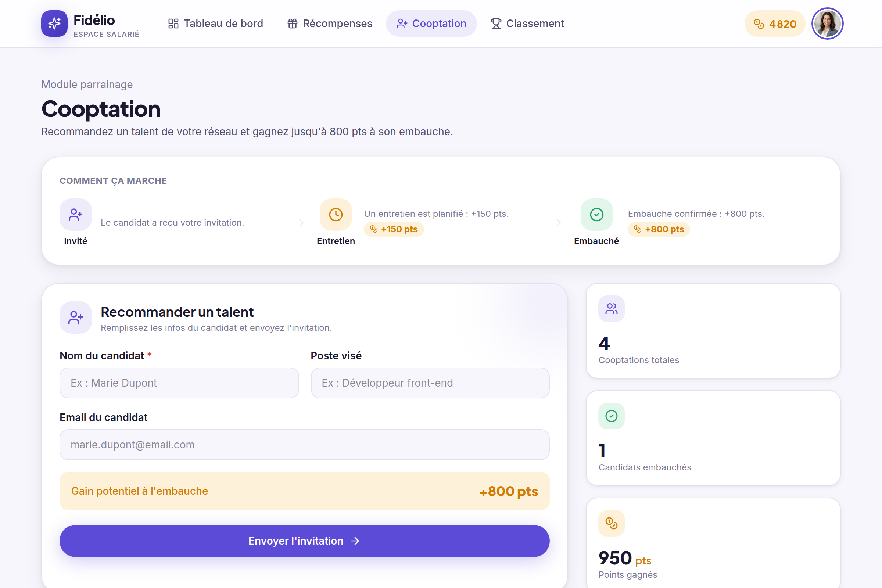Screen dimensions: 882x588
Task: Click the Recommander un talent form icon
Action: pyautogui.click(x=76, y=318)
